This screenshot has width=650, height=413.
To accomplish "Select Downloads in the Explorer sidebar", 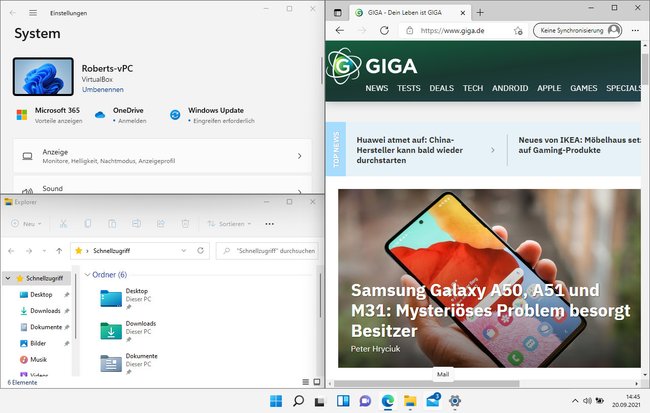I will (x=45, y=311).
